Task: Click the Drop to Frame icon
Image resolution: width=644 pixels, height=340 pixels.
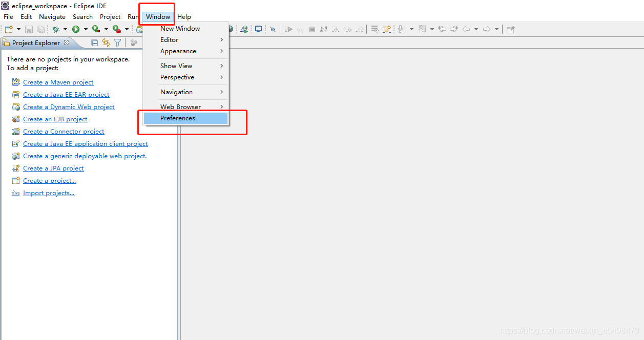Action: point(375,29)
